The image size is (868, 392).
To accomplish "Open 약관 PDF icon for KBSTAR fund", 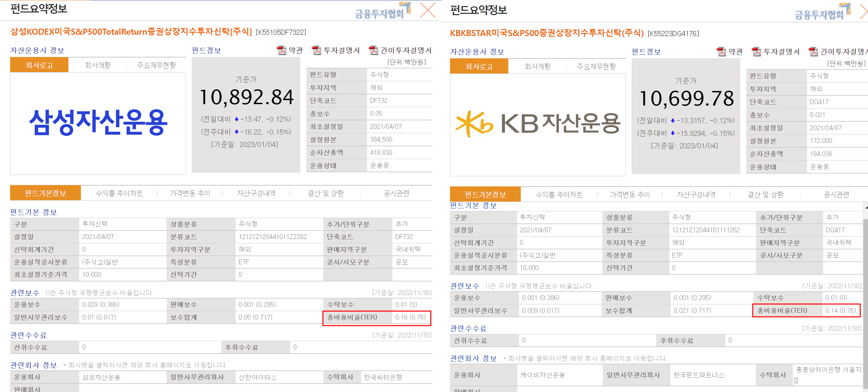I will click(x=721, y=52).
